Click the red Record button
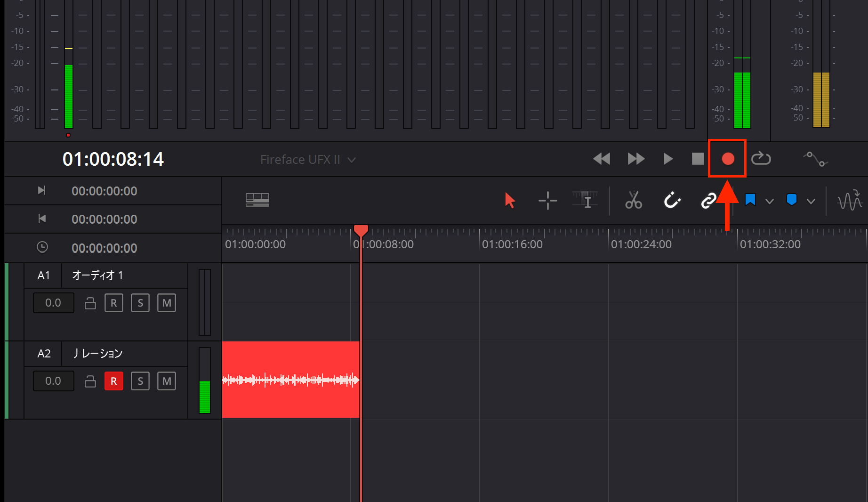Viewport: 868px width, 502px height. pos(728,159)
